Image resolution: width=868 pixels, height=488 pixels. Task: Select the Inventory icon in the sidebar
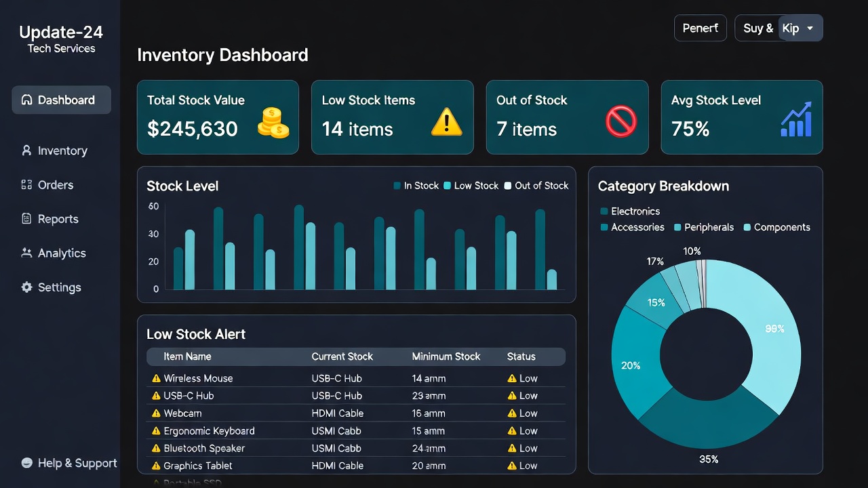(x=26, y=150)
